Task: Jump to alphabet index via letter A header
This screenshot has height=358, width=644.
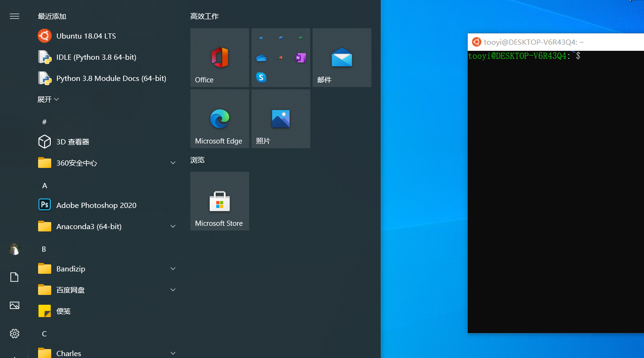Action: click(44, 185)
